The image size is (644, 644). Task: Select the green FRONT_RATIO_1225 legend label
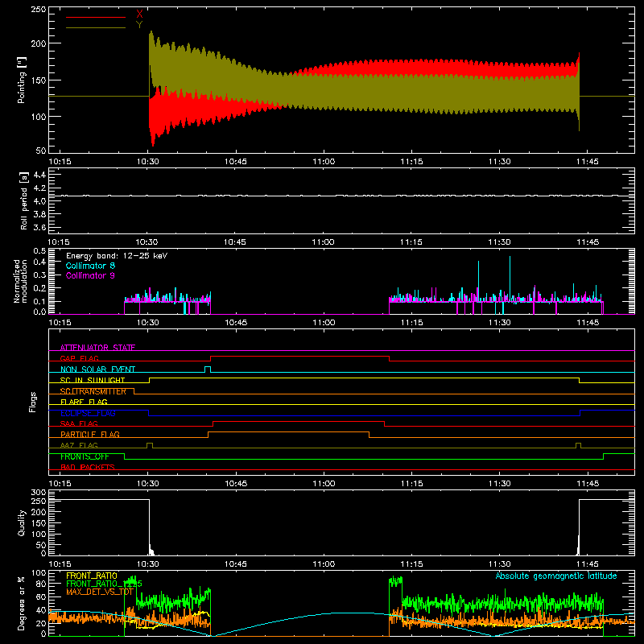[104, 584]
